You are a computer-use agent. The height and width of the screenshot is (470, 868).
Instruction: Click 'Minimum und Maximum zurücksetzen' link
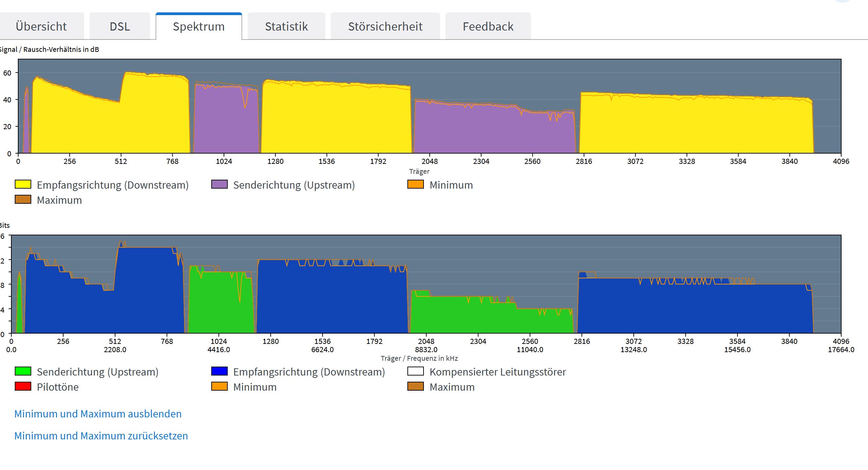click(x=101, y=436)
